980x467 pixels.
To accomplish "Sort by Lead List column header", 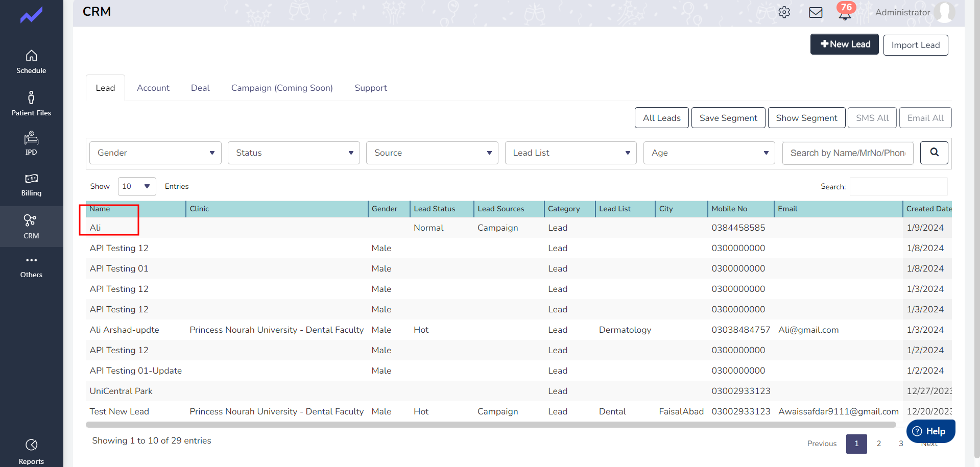I will point(625,209).
